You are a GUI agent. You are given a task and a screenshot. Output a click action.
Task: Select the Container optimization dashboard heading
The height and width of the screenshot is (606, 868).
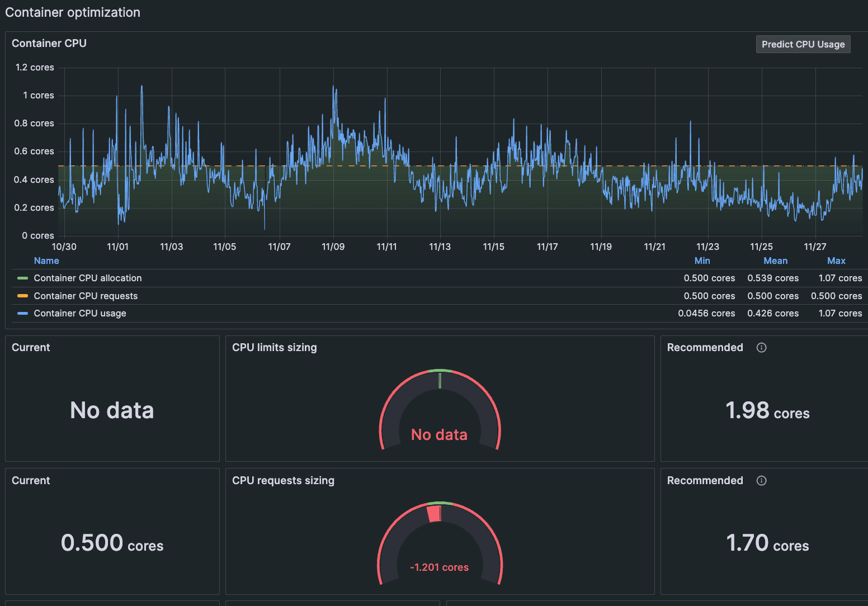(73, 12)
